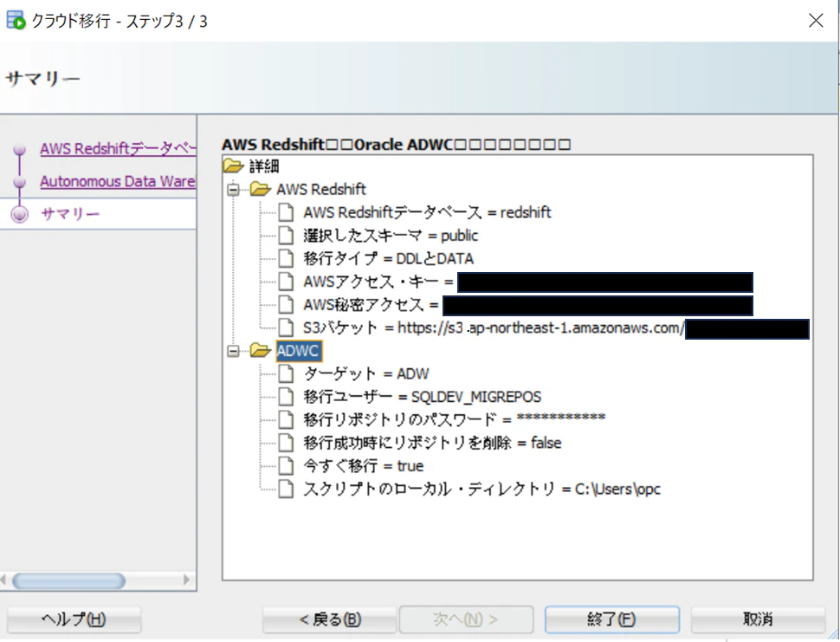Click document icon beside 移行タイプ
This screenshot has width=840, height=642.
tap(286, 258)
